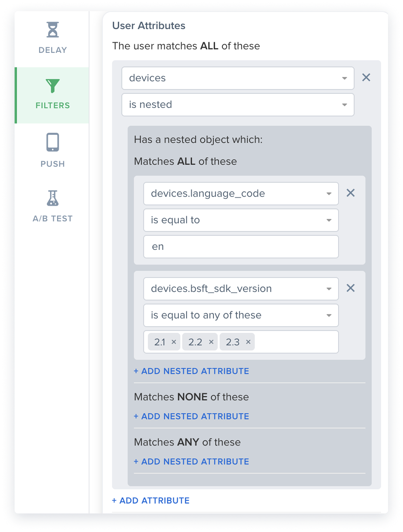This screenshot has width=403, height=532.
Task: Add nested attribute under Matches NONE
Action: pyautogui.click(x=191, y=416)
